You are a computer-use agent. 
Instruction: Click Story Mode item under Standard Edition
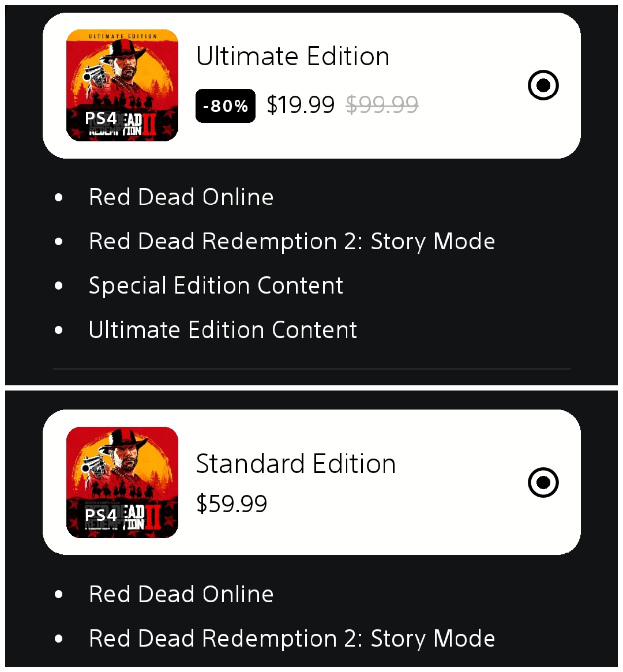[x=292, y=639]
